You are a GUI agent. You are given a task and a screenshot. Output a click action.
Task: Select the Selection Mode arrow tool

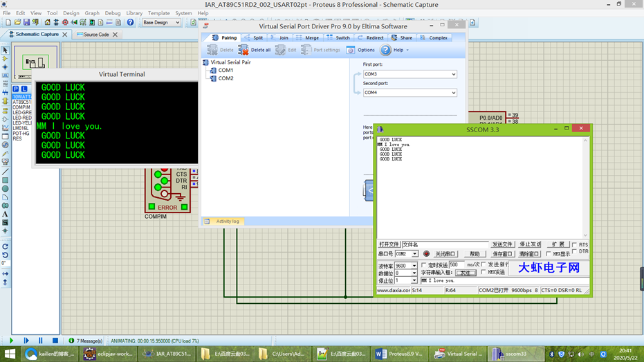coord(6,50)
